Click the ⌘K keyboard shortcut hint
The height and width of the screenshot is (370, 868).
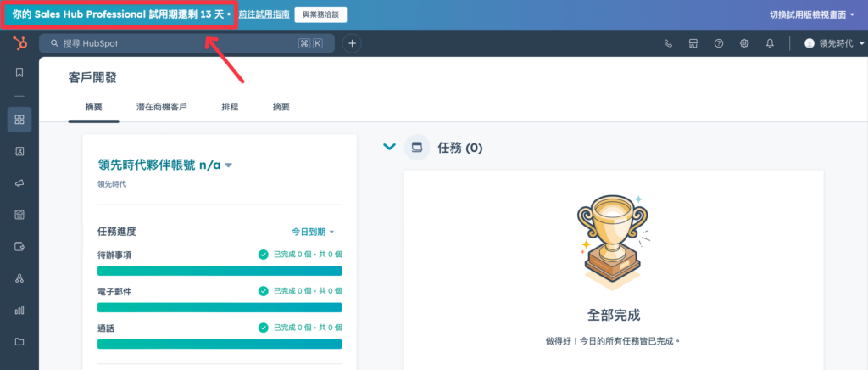310,43
